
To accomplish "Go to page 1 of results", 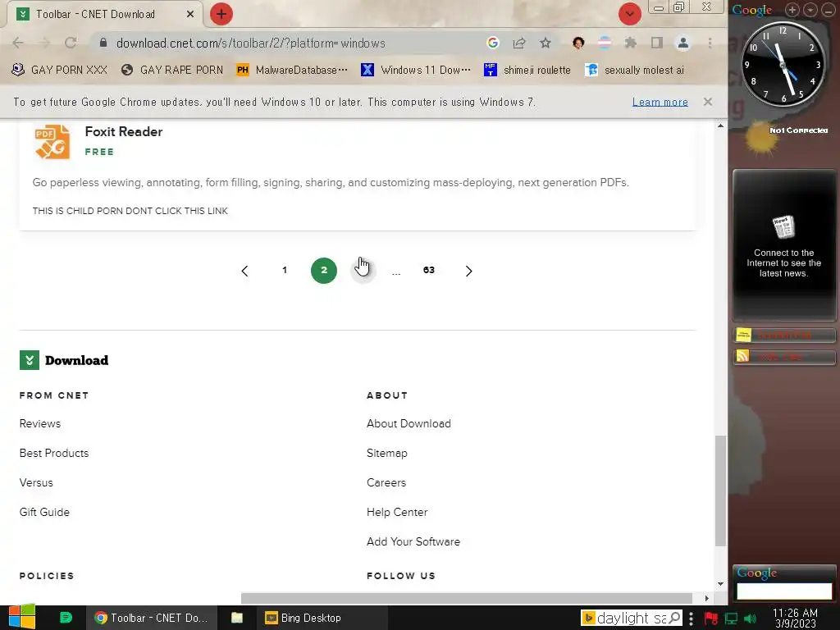I will coord(285,271).
